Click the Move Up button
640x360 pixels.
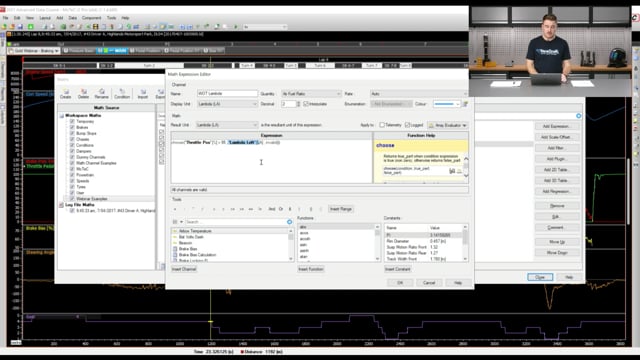coord(557,242)
